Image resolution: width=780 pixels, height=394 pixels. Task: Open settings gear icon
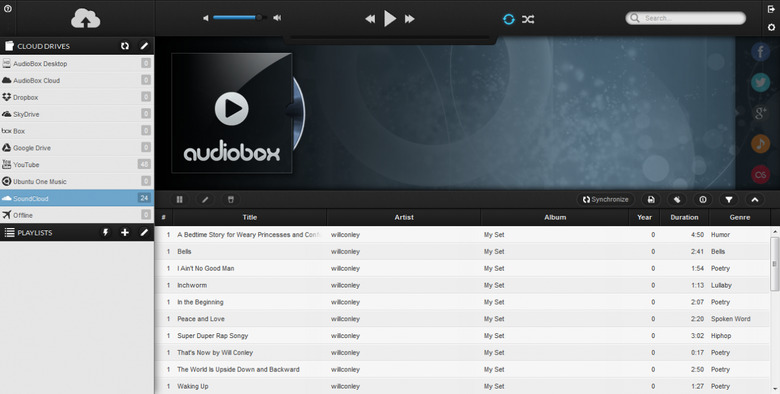click(771, 27)
